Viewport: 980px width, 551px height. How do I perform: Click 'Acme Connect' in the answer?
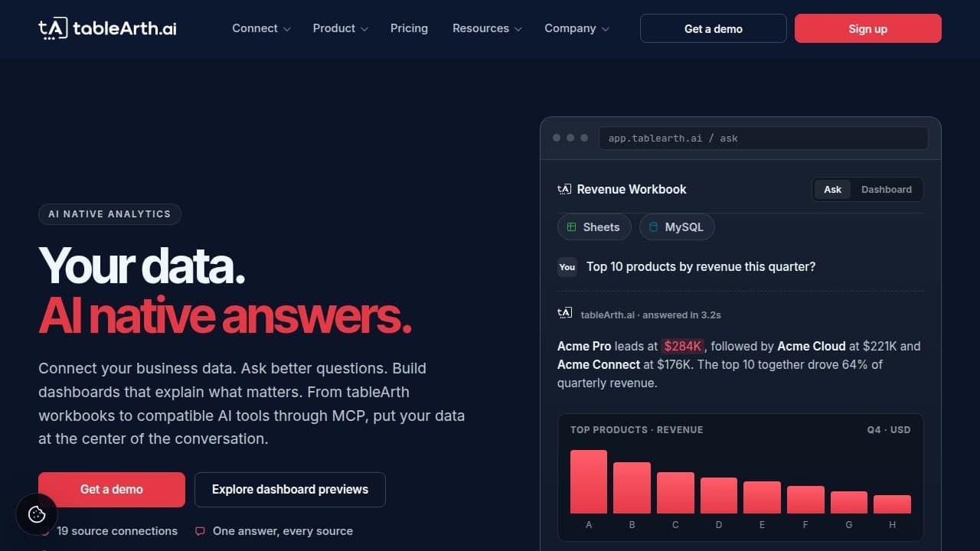pos(599,364)
